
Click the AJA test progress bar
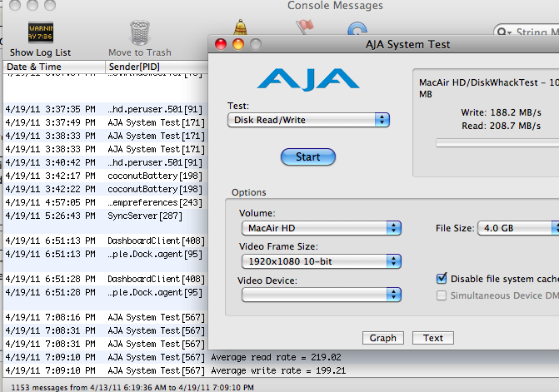pyautogui.click(x=497, y=143)
